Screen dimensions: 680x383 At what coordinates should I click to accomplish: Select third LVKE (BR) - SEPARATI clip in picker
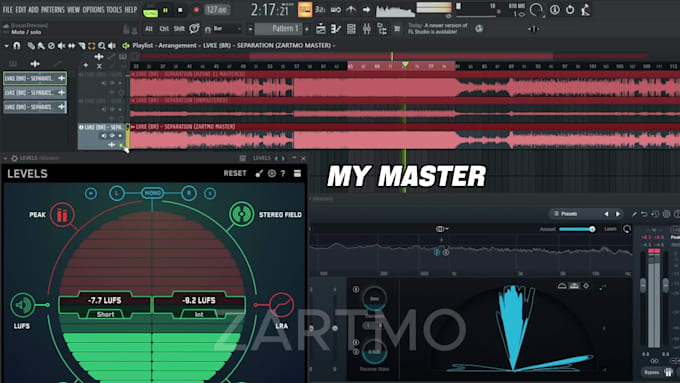tap(35, 107)
